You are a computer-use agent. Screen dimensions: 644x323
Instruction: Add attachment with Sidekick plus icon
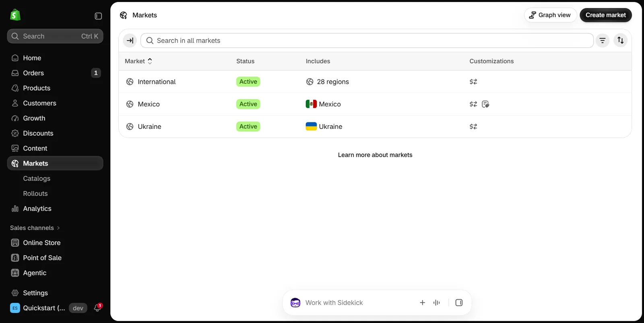(x=422, y=303)
